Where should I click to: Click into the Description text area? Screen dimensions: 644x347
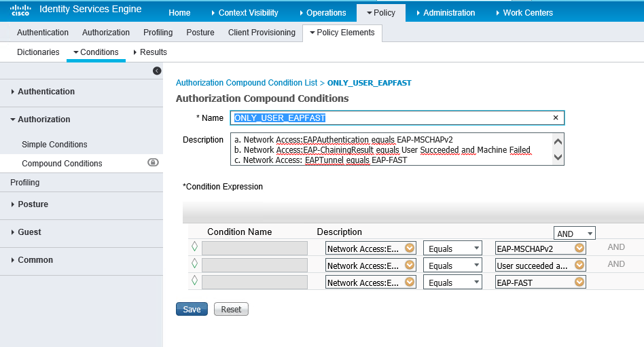[397, 149]
